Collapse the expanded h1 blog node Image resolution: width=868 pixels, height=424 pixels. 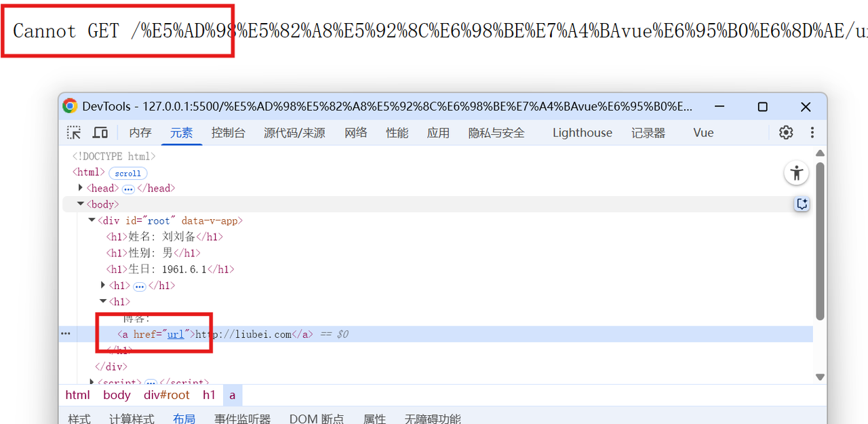[x=103, y=302]
